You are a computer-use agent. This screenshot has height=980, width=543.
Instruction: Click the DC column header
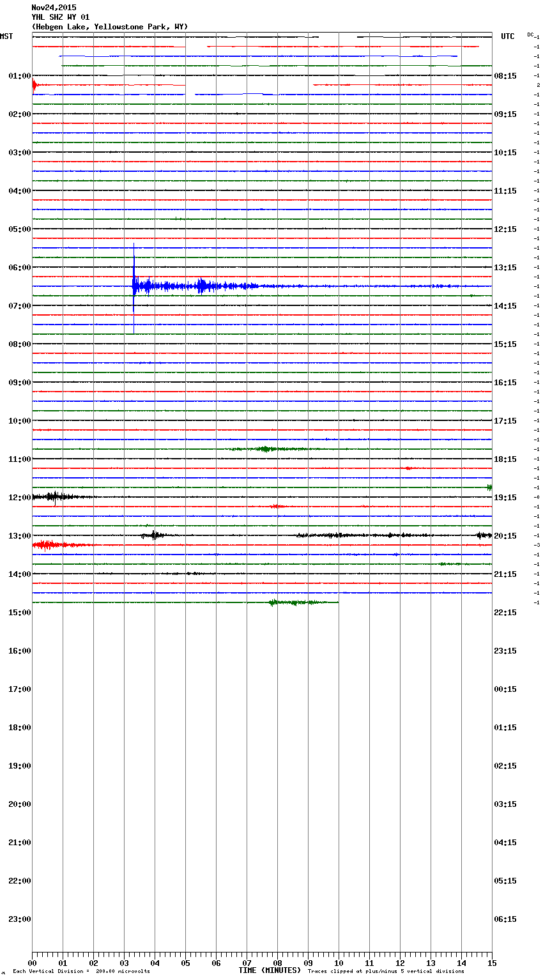[530, 34]
